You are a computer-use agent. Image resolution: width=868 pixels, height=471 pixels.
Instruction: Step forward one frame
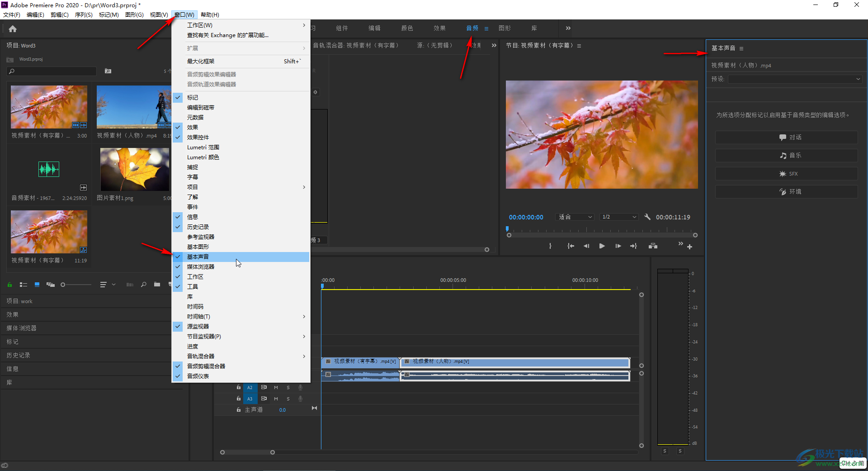[618, 246]
